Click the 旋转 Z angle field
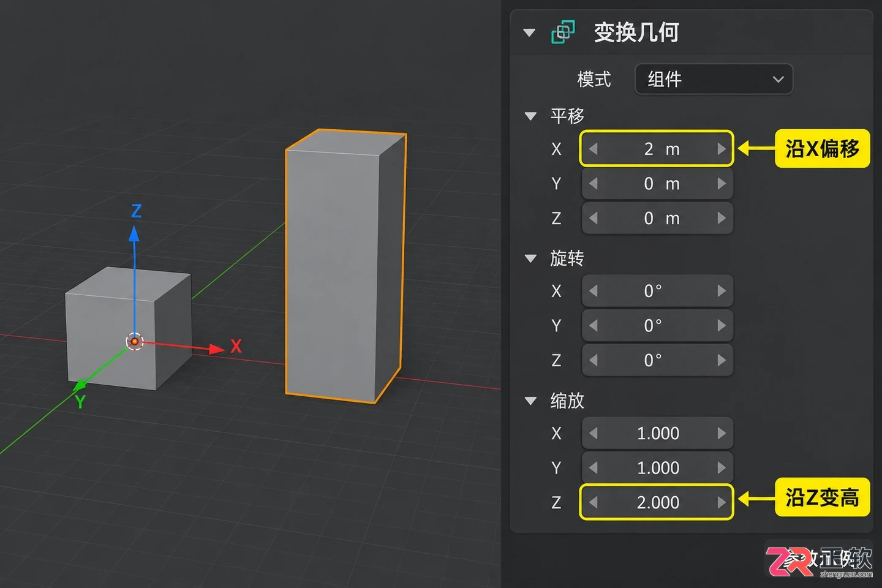882x588 pixels. 657,360
